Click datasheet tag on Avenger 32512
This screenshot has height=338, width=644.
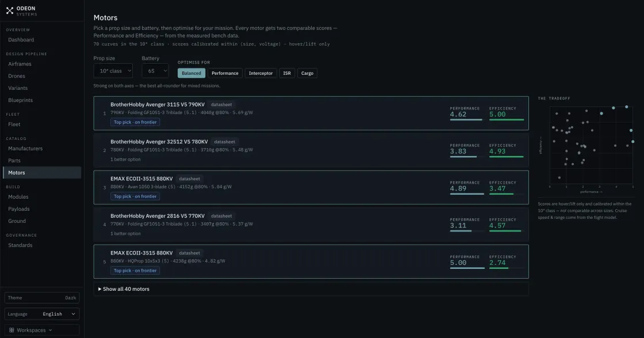(225, 142)
